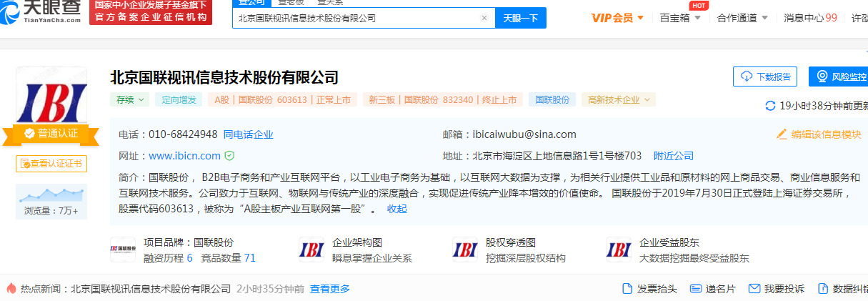Click the 定向增发 tag
Viewport: 868px width, 301px height.
(178, 100)
